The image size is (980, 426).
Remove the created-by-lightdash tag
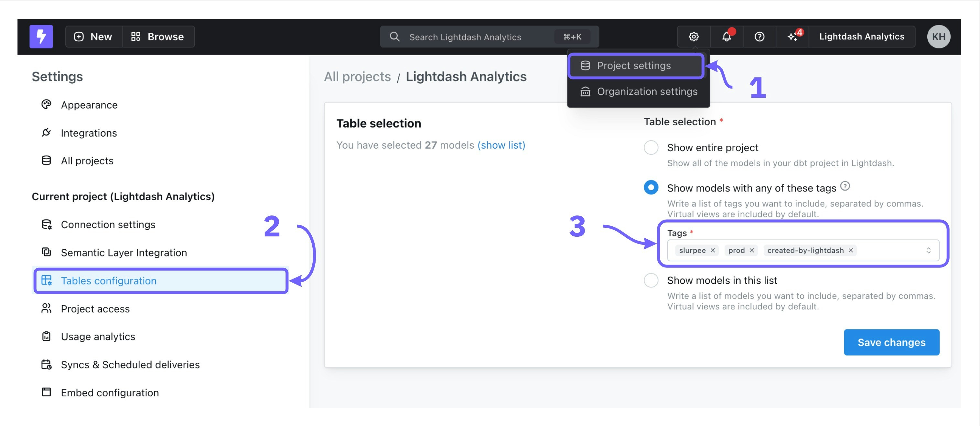pos(851,250)
